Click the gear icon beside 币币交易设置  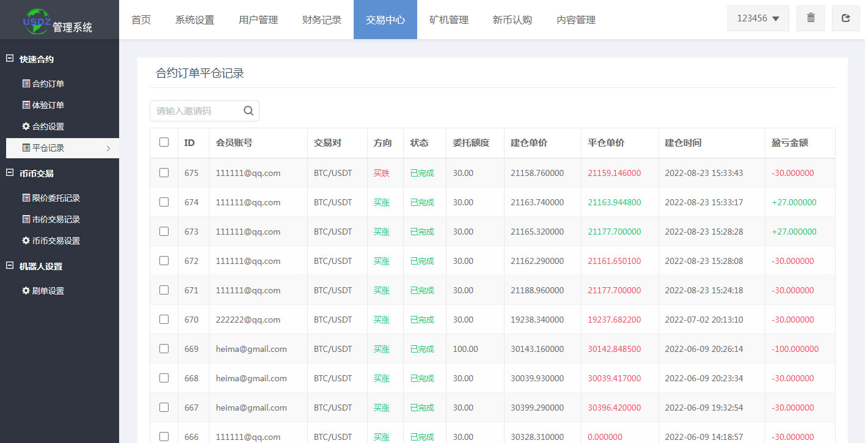point(26,241)
